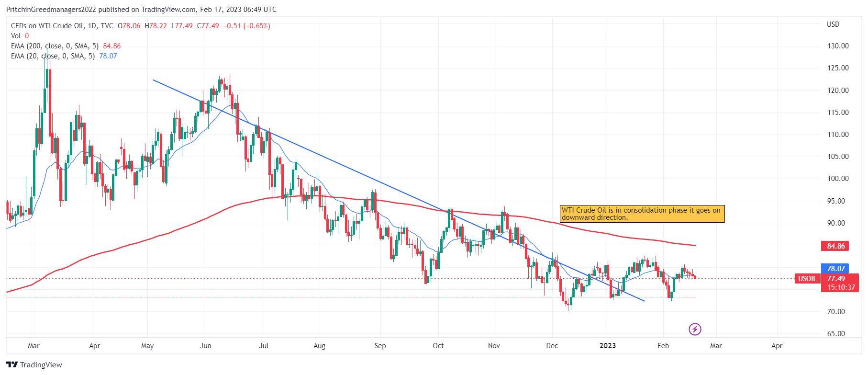This screenshot has width=868, height=375.
Task: Click the Oct label on time axis
Action: click(x=438, y=346)
